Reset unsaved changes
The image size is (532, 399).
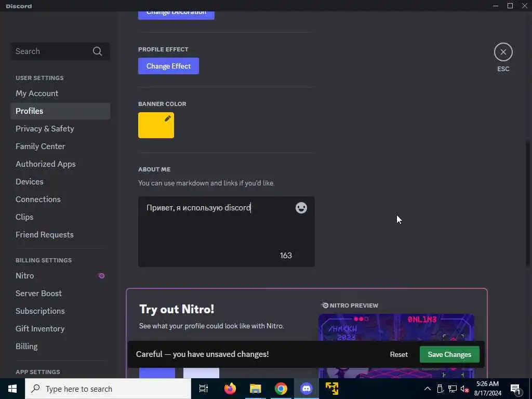[x=398, y=354]
